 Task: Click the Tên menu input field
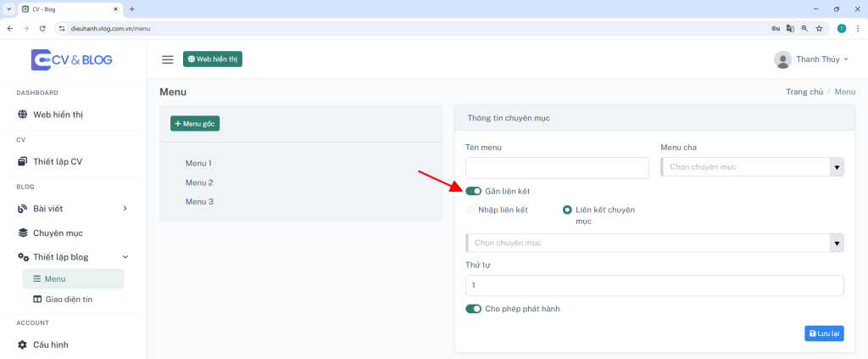(557, 168)
